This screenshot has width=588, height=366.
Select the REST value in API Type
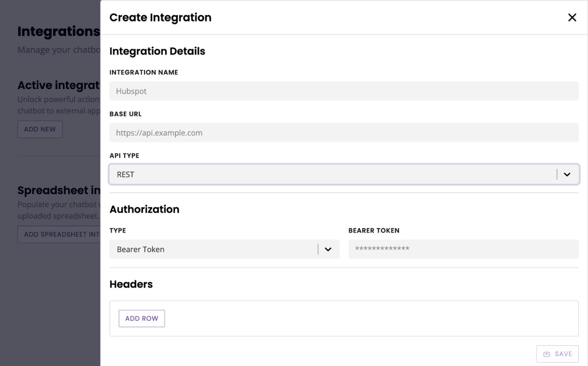coord(125,175)
